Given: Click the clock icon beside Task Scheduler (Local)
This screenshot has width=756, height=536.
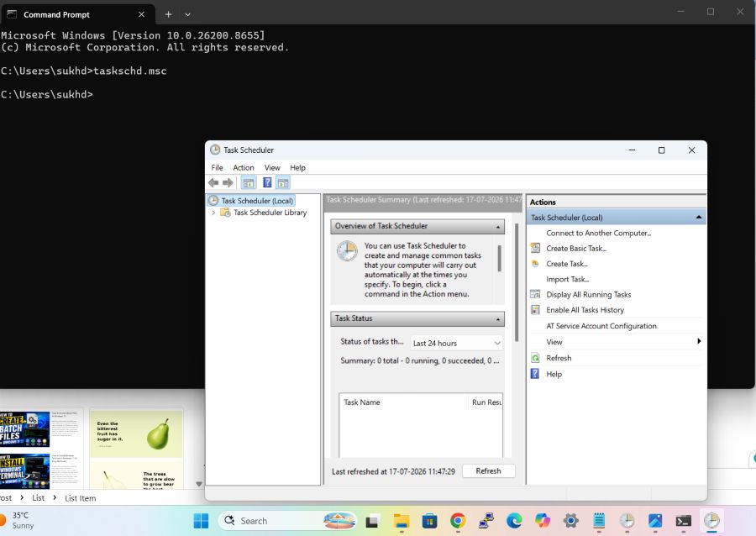Looking at the screenshot, I should click(x=213, y=201).
